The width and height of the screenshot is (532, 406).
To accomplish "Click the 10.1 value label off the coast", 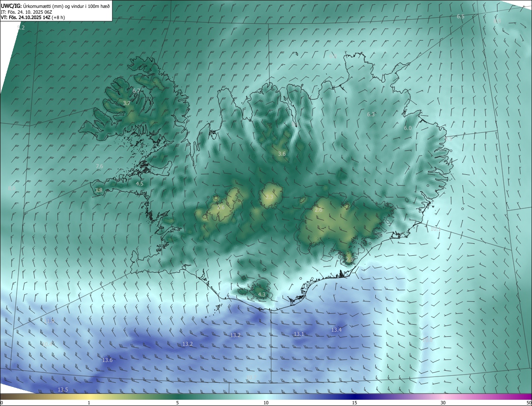I will [435, 229].
